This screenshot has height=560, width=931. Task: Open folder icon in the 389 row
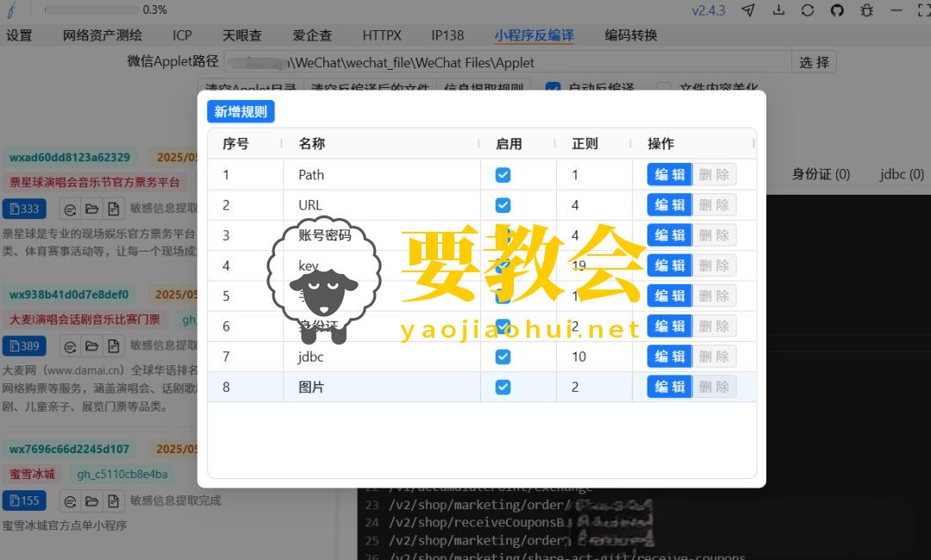[91, 345]
